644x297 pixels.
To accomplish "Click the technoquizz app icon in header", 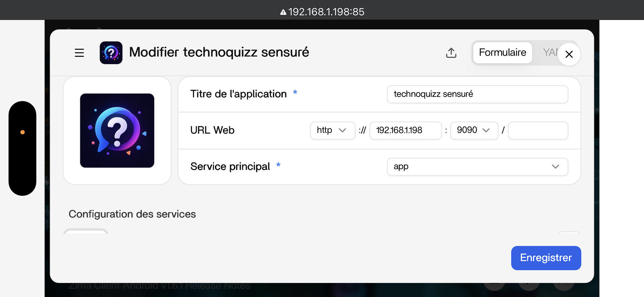I will tap(111, 53).
